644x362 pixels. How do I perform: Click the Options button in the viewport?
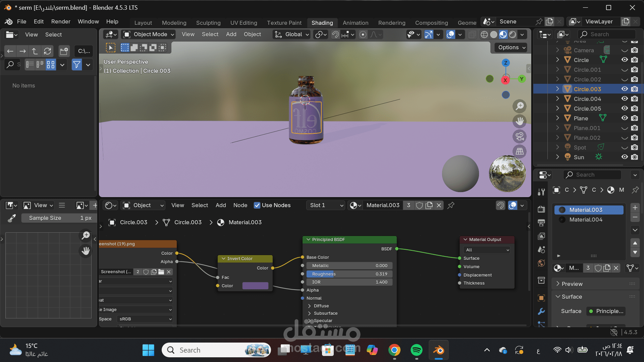coord(510,48)
